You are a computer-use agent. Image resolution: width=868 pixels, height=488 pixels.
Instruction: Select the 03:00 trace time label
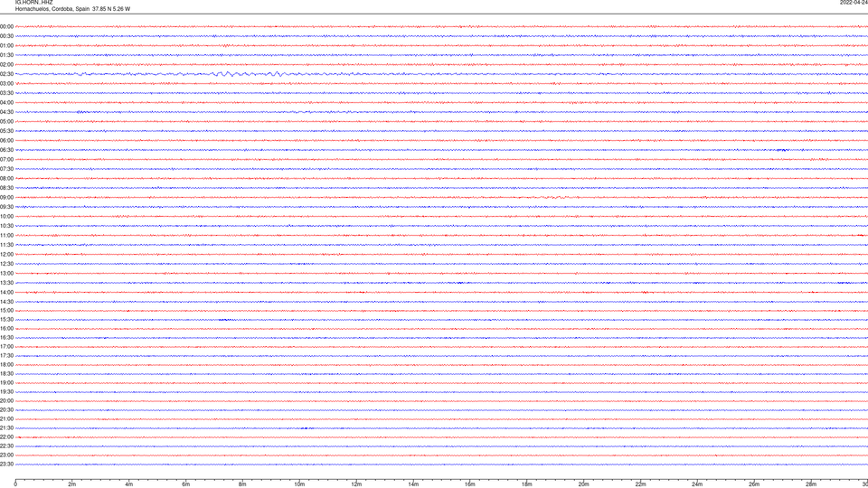click(x=6, y=83)
